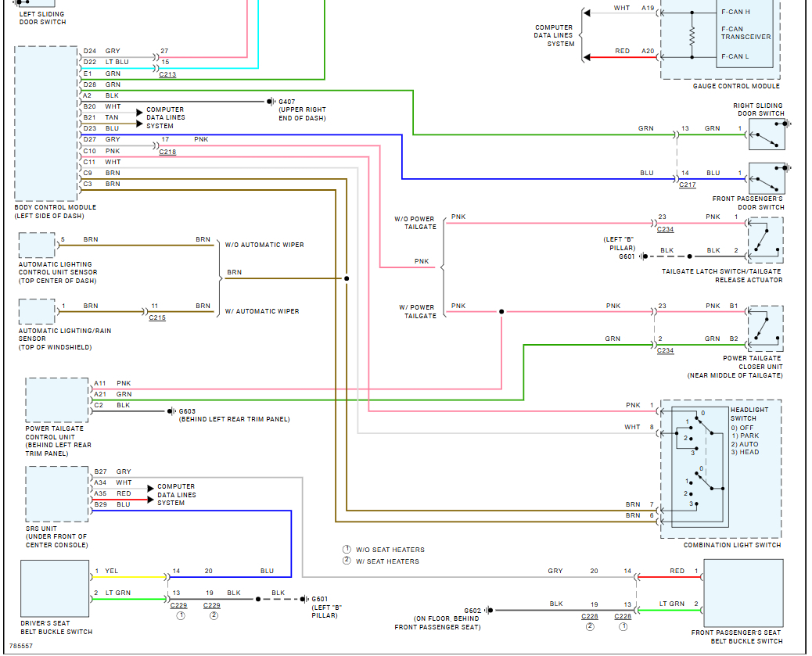Screen dimensions: 812x656
Task: Click the '(NEAR MIDDLE OF TAILGATE)' text
Action: [x=735, y=376]
